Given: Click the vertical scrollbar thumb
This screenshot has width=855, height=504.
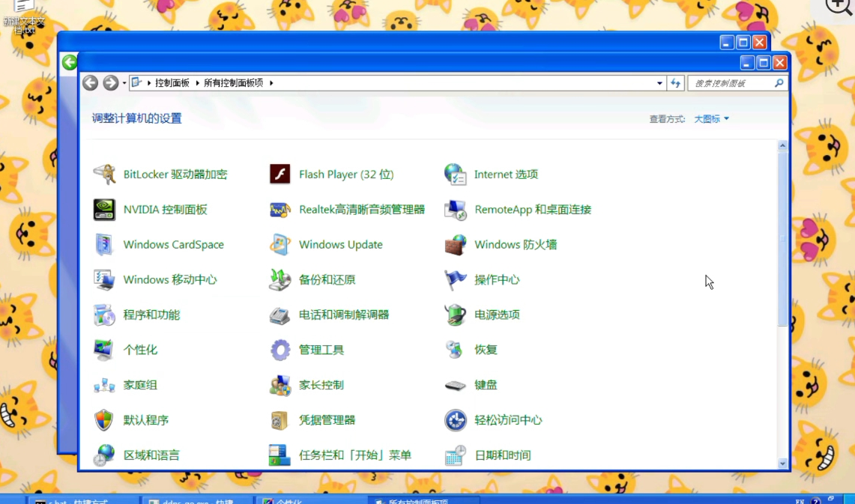Looking at the screenshot, I should (782, 239).
